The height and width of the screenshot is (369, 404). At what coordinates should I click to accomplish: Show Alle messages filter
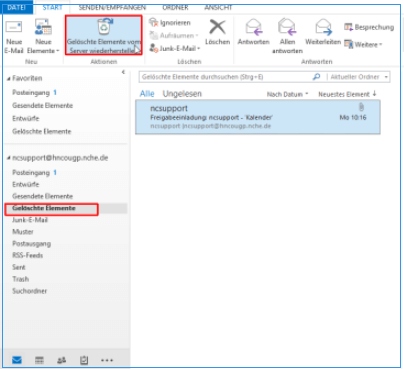[x=147, y=94]
